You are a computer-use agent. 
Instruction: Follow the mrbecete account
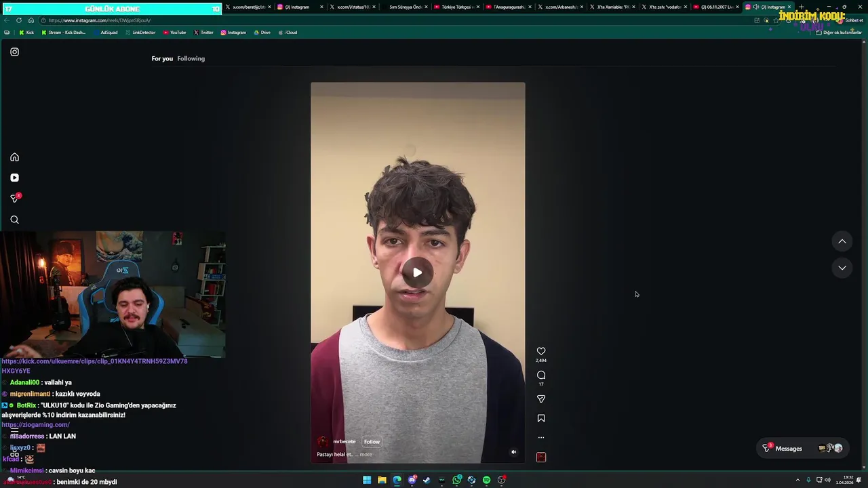click(372, 441)
